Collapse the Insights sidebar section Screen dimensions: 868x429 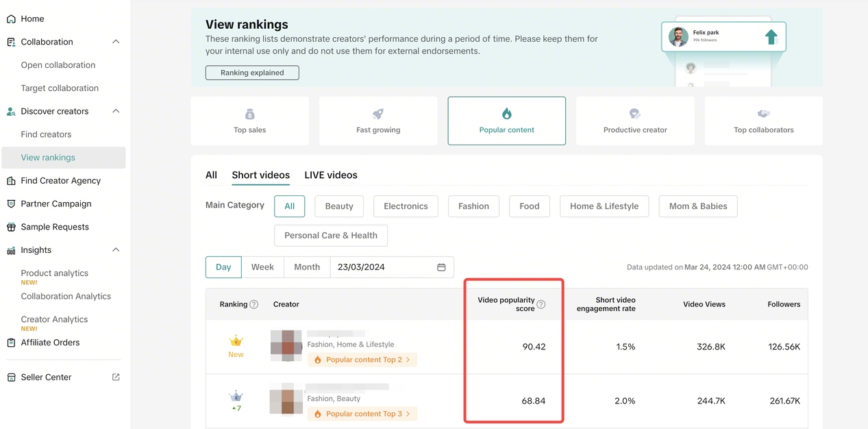tap(116, 250)
